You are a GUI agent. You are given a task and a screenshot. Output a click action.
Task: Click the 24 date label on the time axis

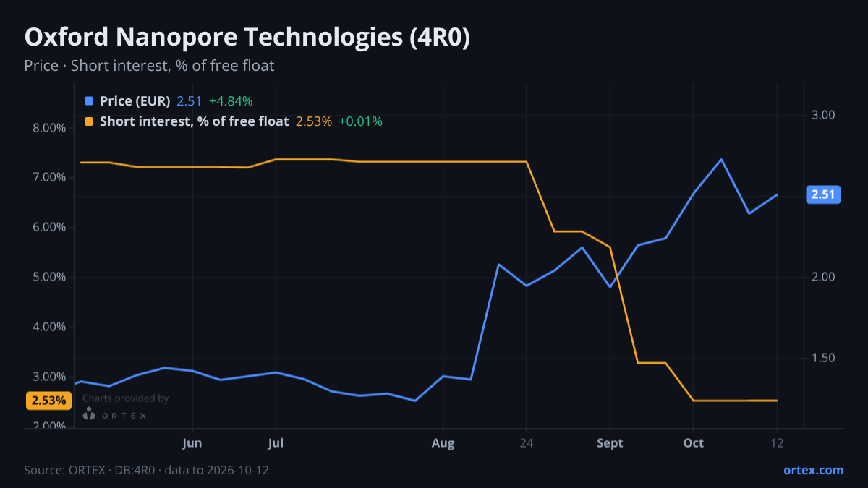point(527,443)
